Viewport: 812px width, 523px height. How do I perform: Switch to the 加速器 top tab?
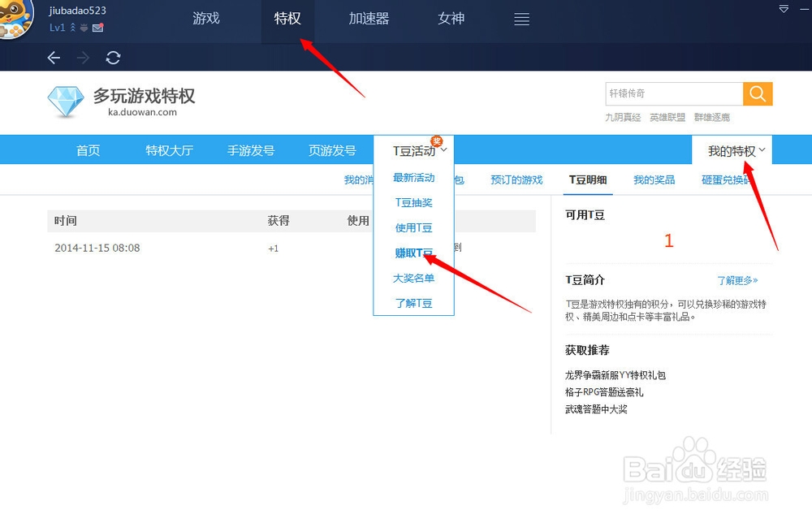pos(369,19)
